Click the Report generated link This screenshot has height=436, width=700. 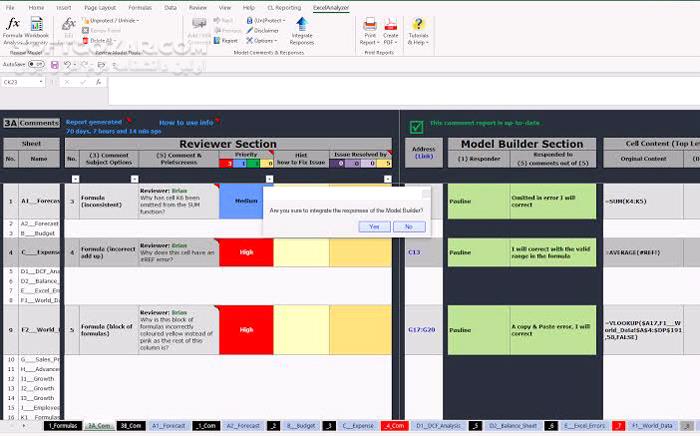[x=94, y=122]
